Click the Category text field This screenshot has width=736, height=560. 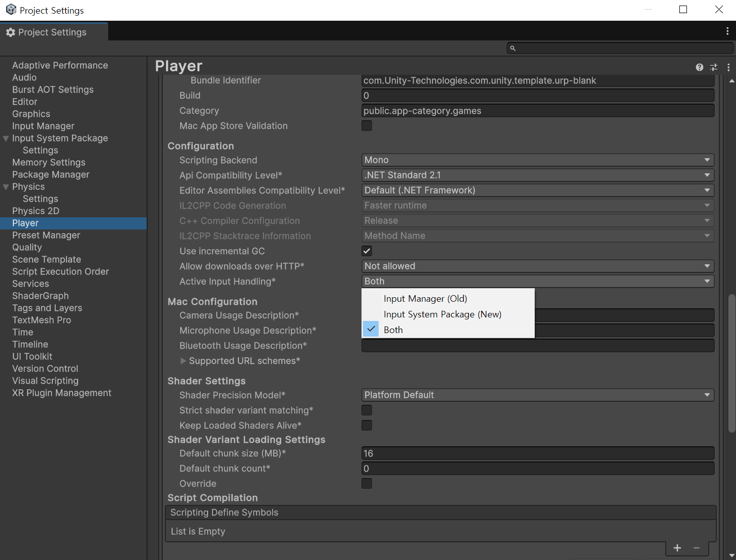pos(538,111)
